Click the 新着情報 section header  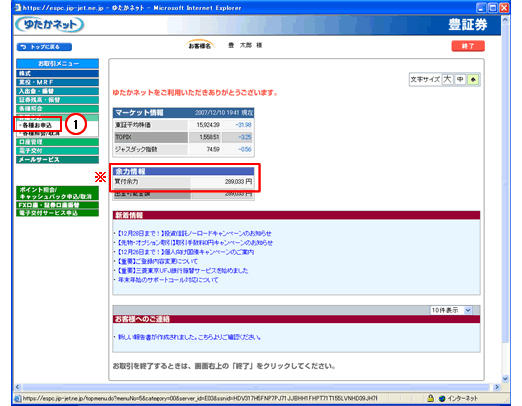[296, 215]
